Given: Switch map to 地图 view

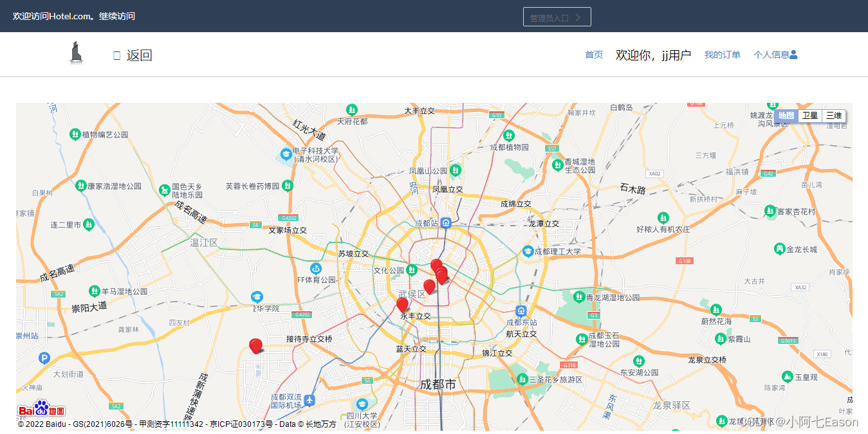Looking at the screenshot, I should click(786, 116).
